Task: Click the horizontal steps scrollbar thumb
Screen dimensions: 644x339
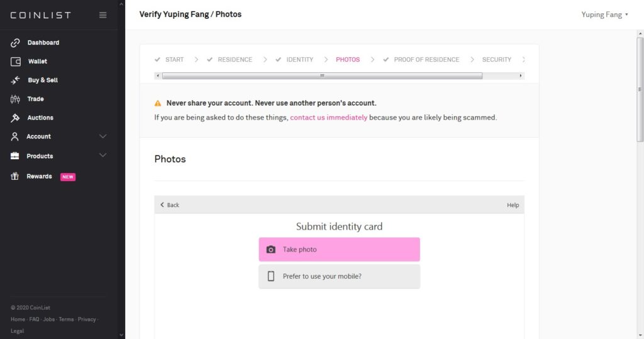Action: point(322,75)
